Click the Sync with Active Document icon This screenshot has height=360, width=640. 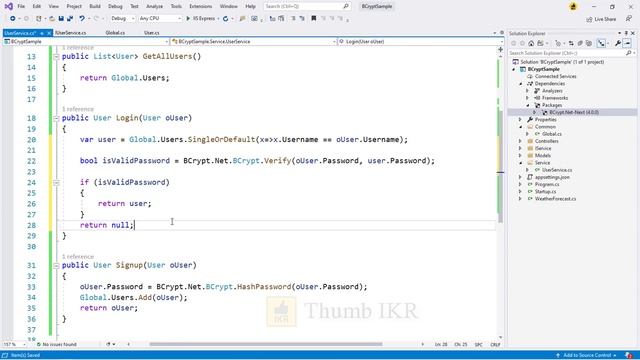click(571, 43)
